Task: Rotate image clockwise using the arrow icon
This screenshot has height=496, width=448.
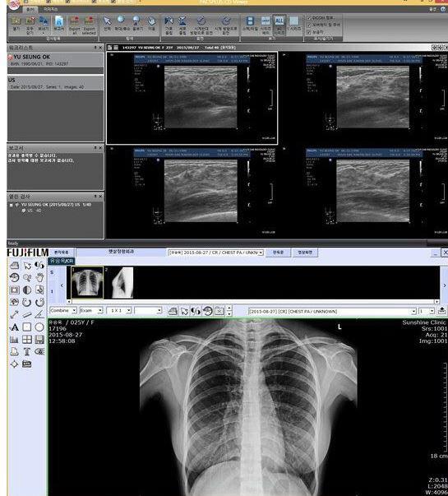Action: (x=39, y=302)
